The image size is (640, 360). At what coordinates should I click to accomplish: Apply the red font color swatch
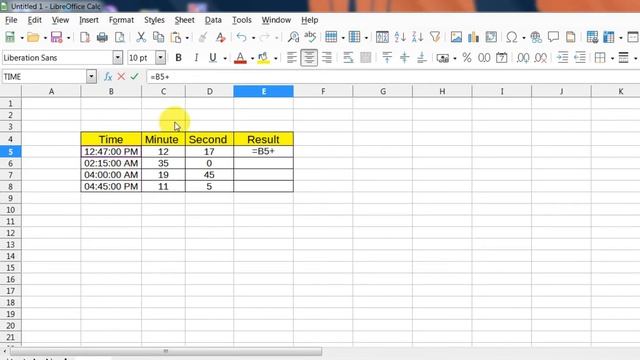(240, 58)
